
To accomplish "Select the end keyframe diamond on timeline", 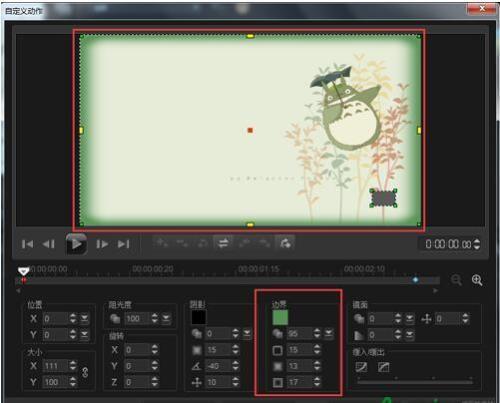I will pyautogui.click(x=415, y=280).
